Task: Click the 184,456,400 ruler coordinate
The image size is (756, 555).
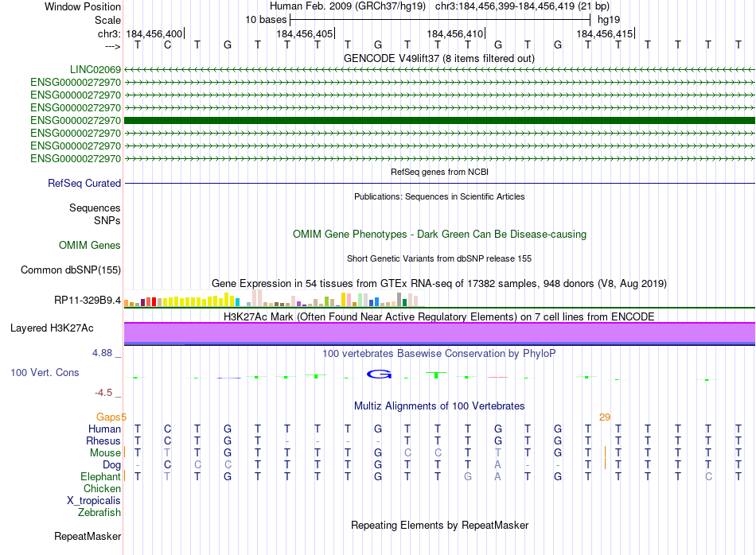Action: pos(154,33)
